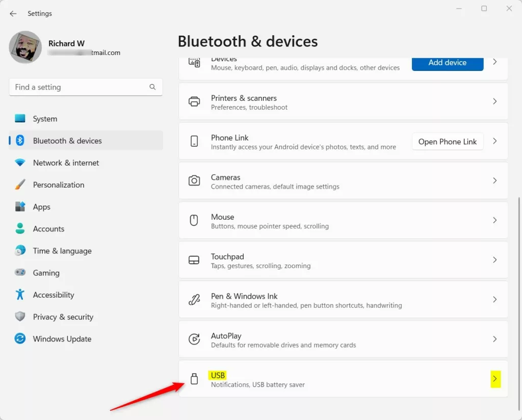Image resolution: width=522 pixels, height=420 pixels.
Task: Click the touchpad icon
Action: (194, 260)
